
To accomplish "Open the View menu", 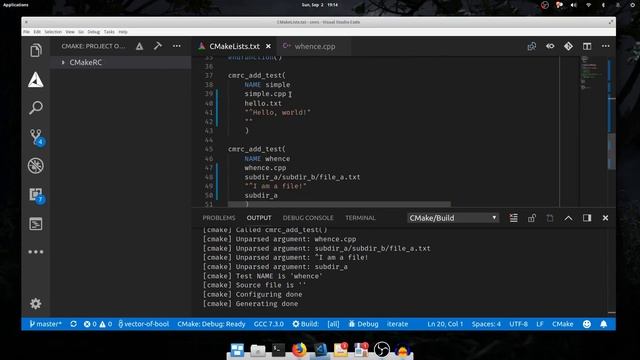I will [70, 32].
